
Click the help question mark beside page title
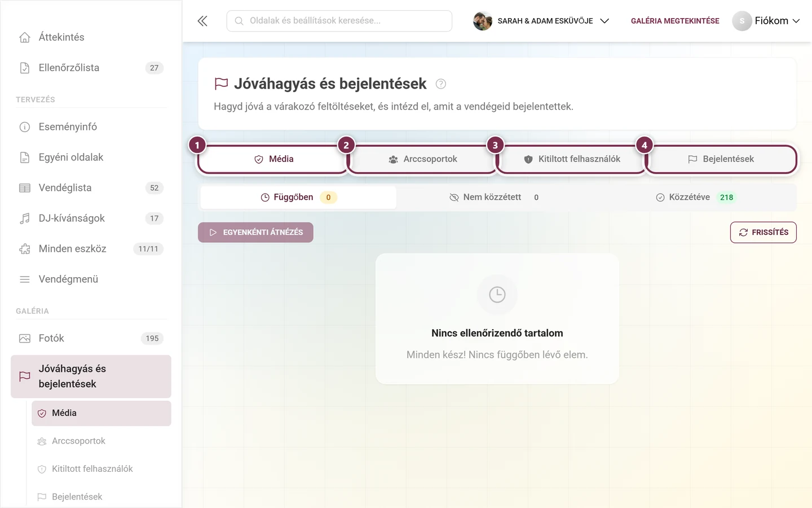tap(441, 84)
